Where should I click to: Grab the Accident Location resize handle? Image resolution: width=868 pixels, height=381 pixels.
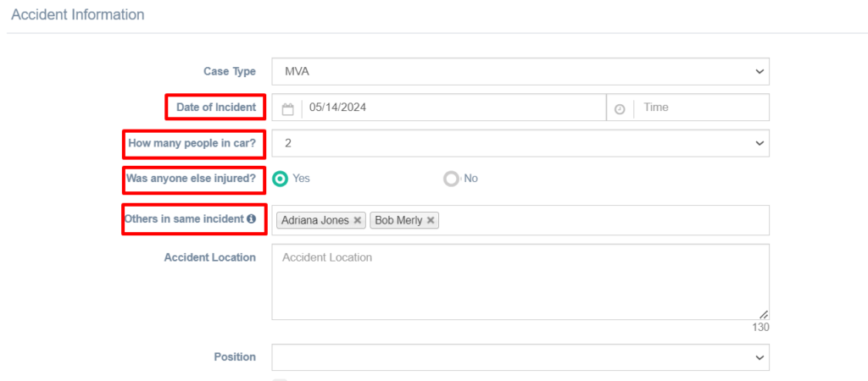coord(764,314)
